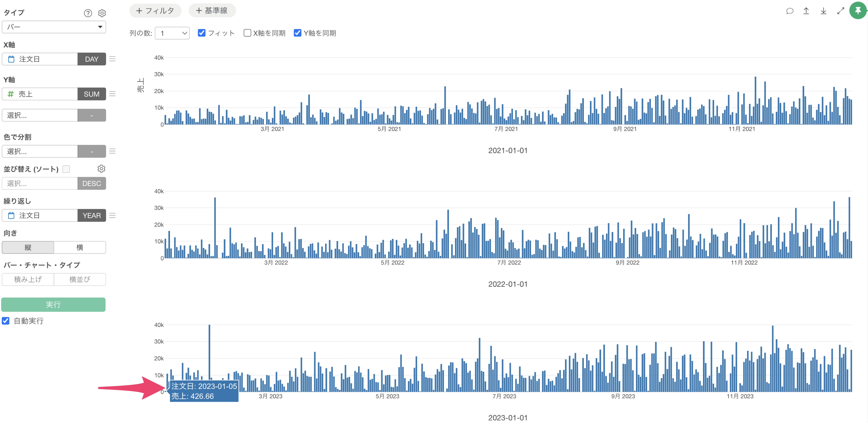Open the chart type help icon
This screenshot has width=868, height=423.
(x=88, y=13)
